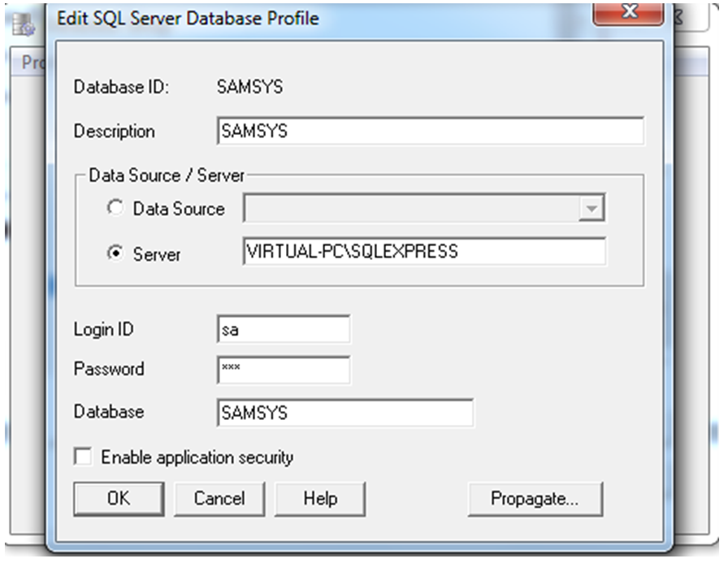Focus the Description input field
The image size is (728, 563).
pyautogui.click(x=430, y=131)
